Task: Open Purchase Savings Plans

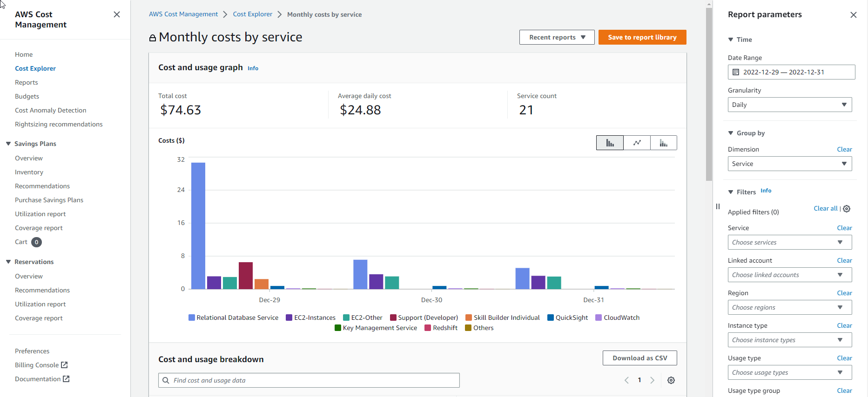Action: click(49, 200)
